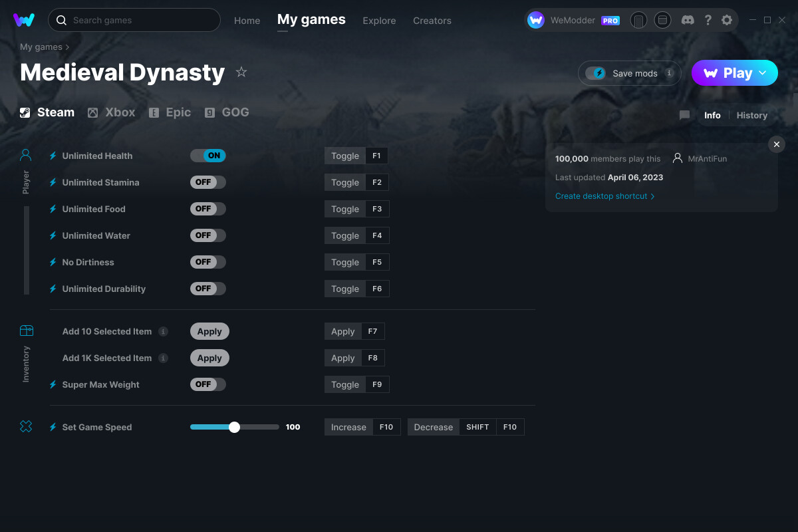Open the History tab
Screen dimensions: 798x532
[752, 115]
